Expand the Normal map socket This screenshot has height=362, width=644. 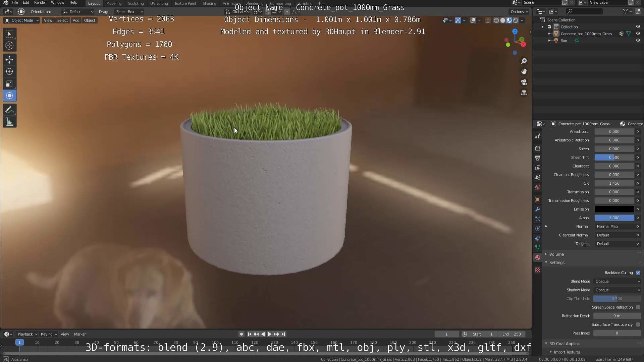click(x=546, y=227)
